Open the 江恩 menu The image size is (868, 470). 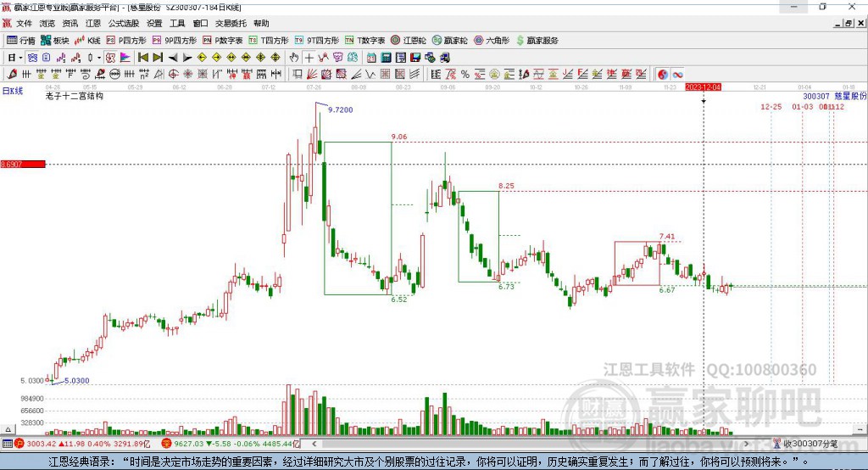coord(93,23)
